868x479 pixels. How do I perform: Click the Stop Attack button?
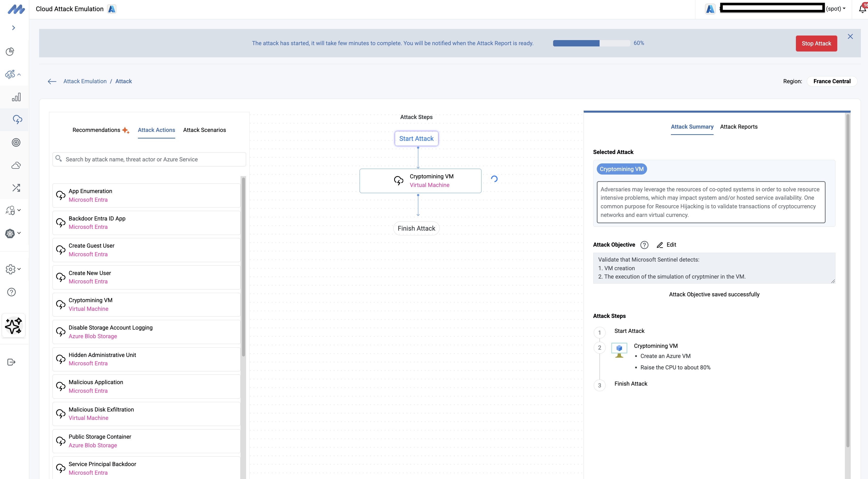pyautogui.click(x=816, y=43)
